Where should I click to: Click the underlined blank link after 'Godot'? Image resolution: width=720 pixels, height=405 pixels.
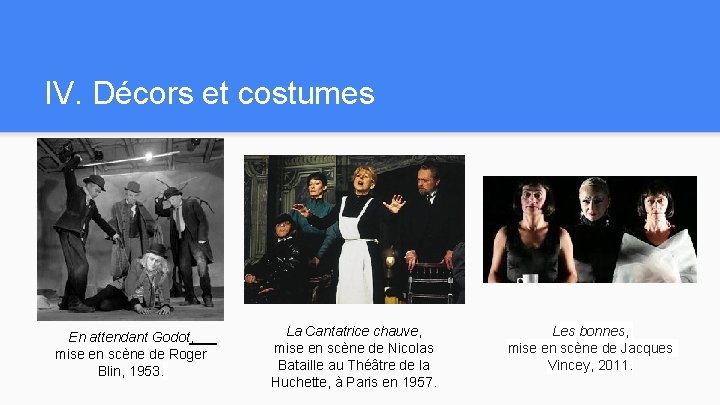tap(204, 340)
